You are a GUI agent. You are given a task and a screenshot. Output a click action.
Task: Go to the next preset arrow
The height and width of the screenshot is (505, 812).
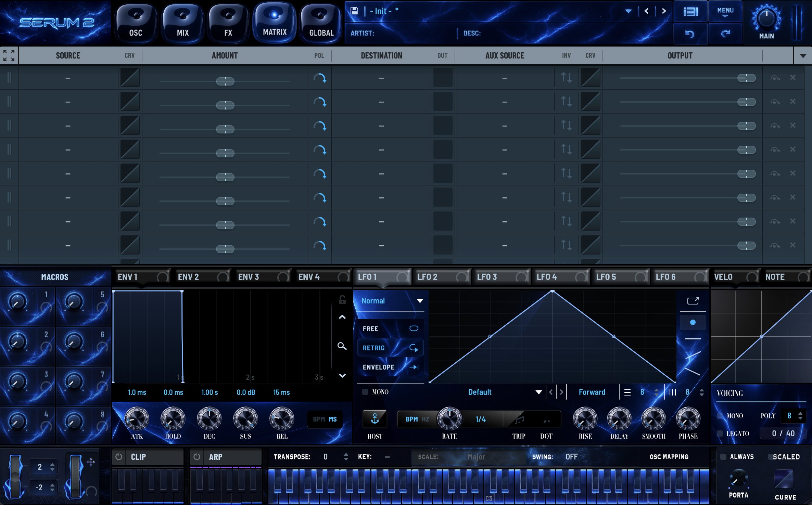[x=664, y=11]
